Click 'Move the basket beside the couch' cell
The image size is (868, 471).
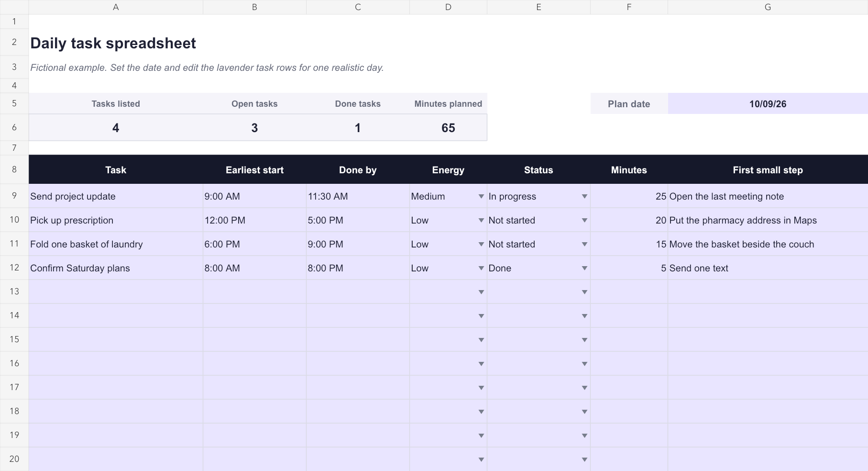[x=768, y=244]
